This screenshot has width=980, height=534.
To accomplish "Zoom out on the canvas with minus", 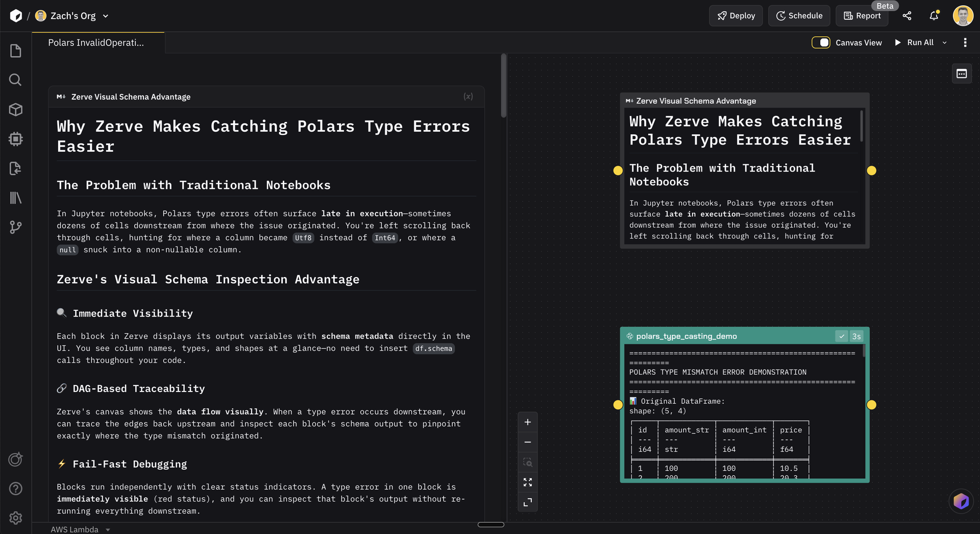I will (x=528, y=442).
